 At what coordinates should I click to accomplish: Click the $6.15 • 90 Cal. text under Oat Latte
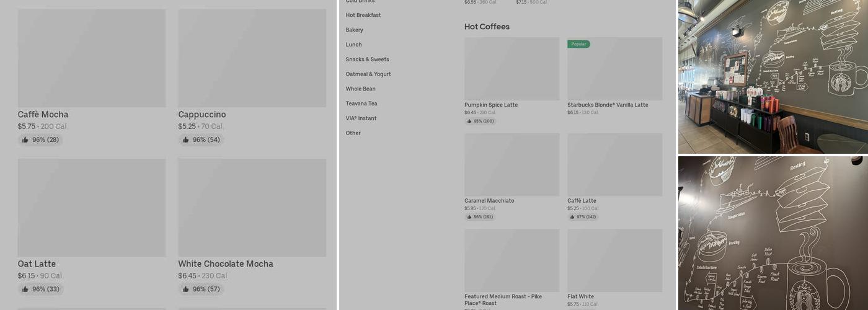pyautogui.click(x=40, y=276)
